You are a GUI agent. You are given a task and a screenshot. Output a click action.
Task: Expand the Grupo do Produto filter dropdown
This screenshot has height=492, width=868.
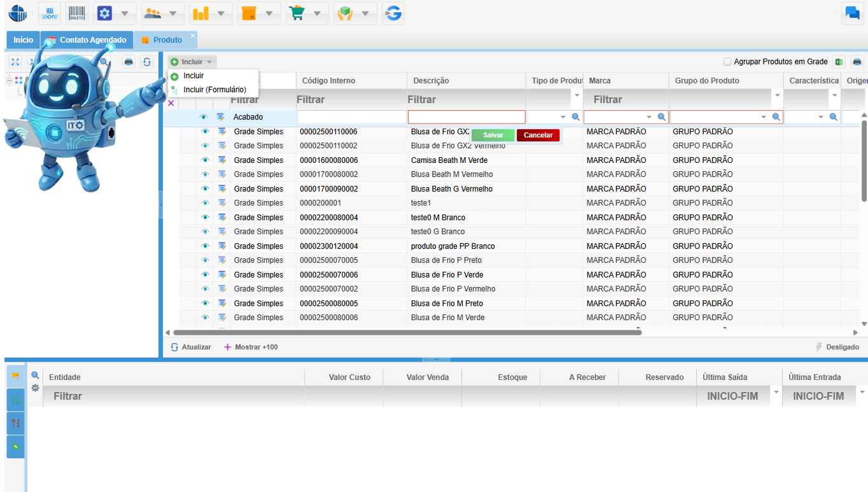pos(777,95)
